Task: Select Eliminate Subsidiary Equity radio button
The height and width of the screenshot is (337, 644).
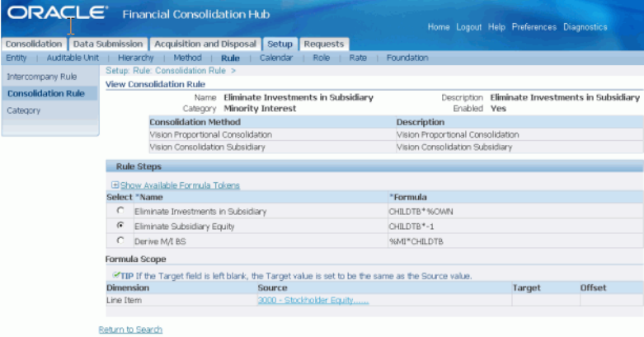Action: click(120, 225)
